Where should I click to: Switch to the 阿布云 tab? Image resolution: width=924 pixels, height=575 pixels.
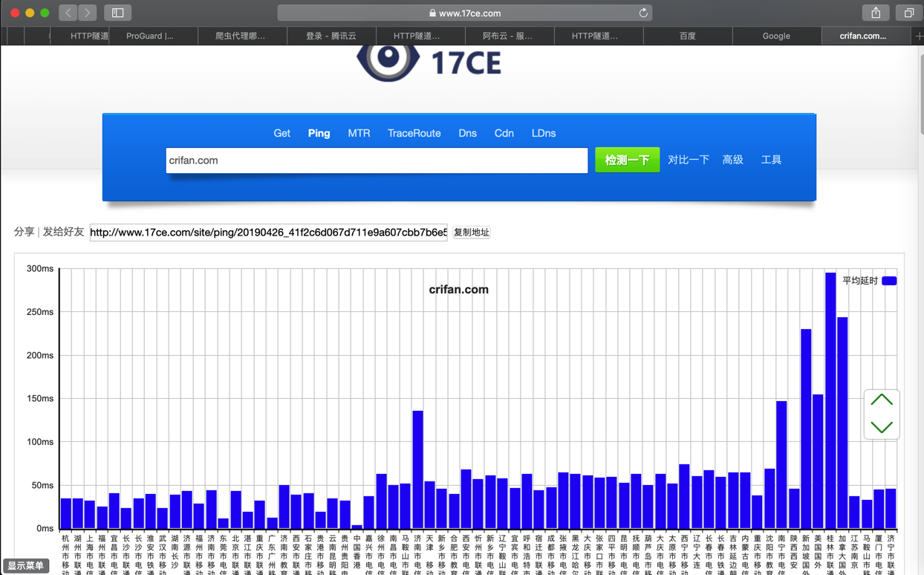[x=508, y=36]
